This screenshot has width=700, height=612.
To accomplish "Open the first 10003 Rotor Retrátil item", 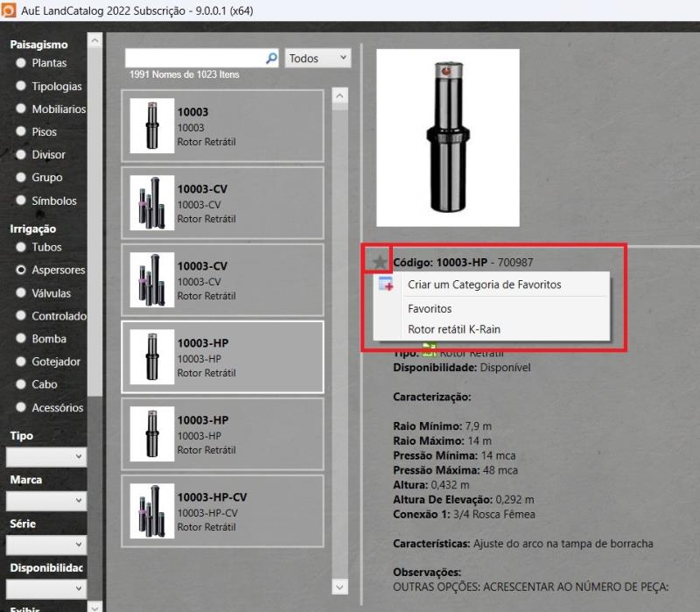I will (x=222, y=126).
